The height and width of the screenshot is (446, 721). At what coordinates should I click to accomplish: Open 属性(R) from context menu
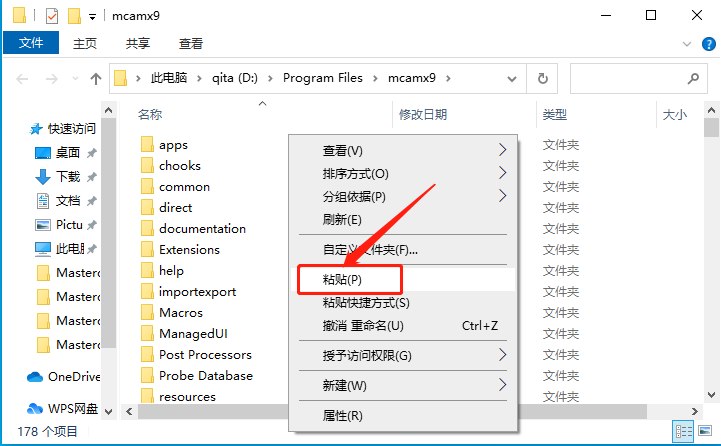point(402,416)
